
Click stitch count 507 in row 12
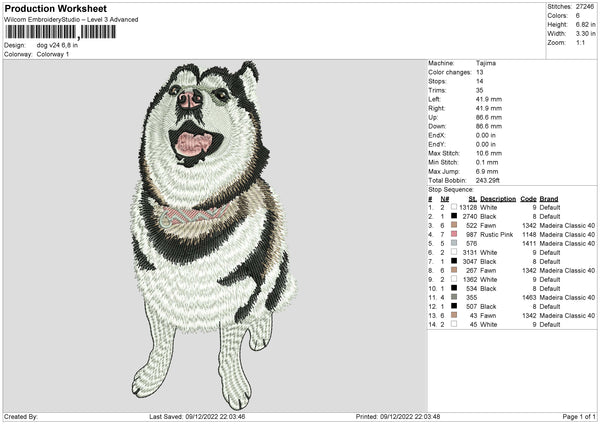[471, 307]
